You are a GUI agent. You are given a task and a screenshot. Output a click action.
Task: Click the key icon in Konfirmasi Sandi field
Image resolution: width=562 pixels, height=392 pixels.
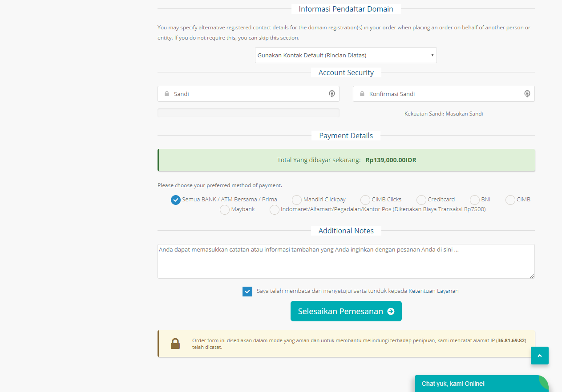[x=527, y=94]
